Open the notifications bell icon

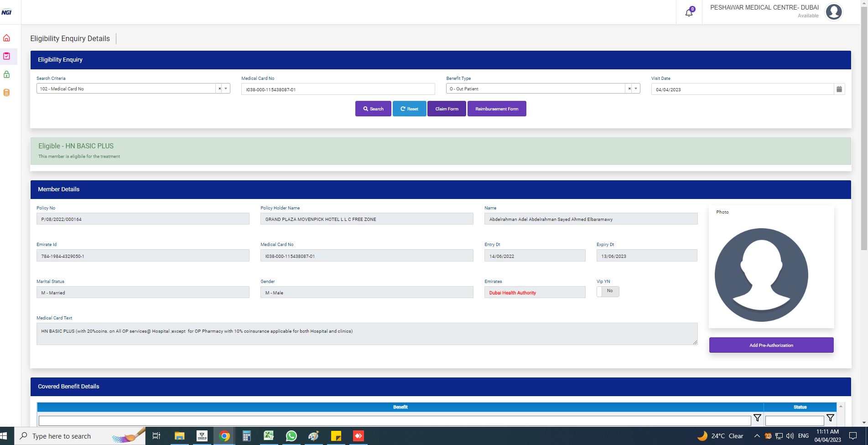tap(689, 13)
